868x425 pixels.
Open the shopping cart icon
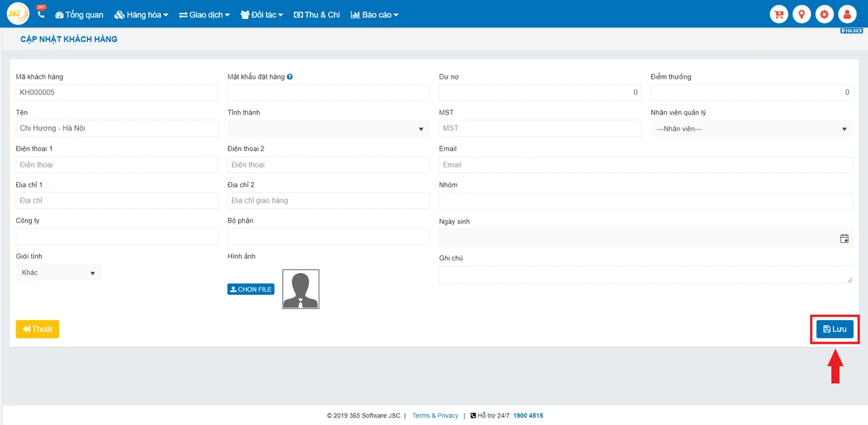click(x=779, y=14)
